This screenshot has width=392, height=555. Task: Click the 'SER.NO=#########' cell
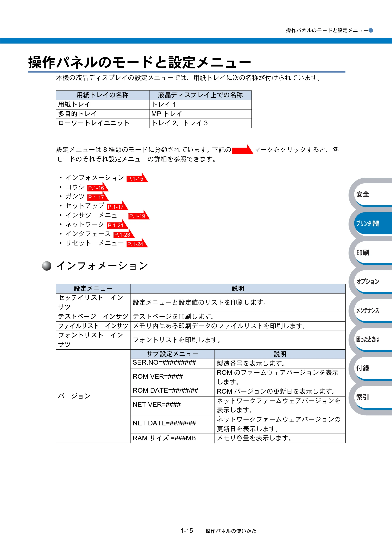point(172,363)
